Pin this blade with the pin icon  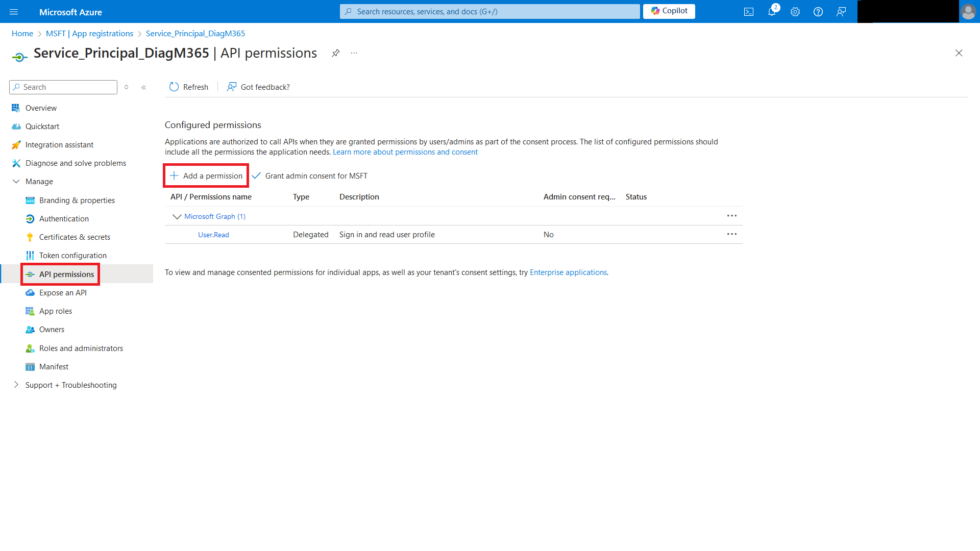pos(335,53)
